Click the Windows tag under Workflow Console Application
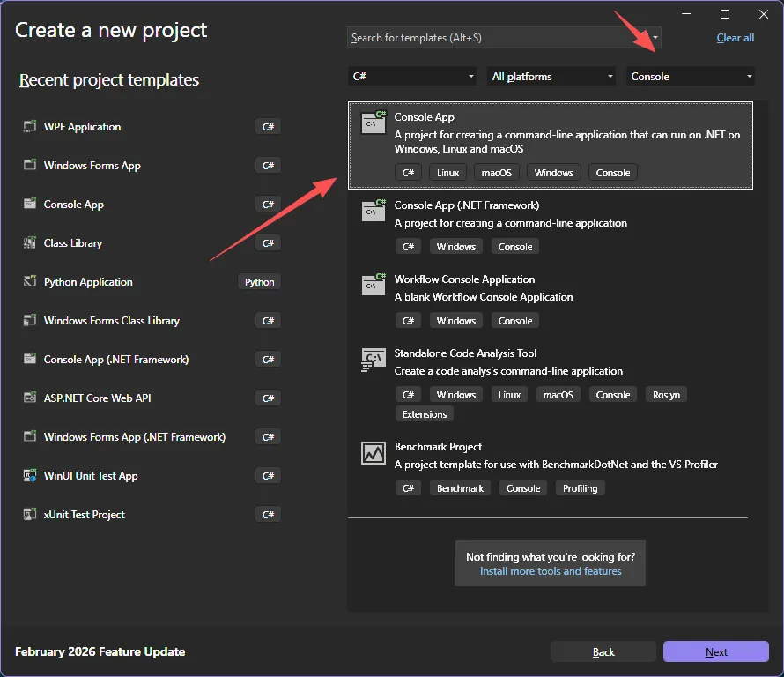This screenshot has width=784, height=677. pyautogui.click(x=456, y=321)
